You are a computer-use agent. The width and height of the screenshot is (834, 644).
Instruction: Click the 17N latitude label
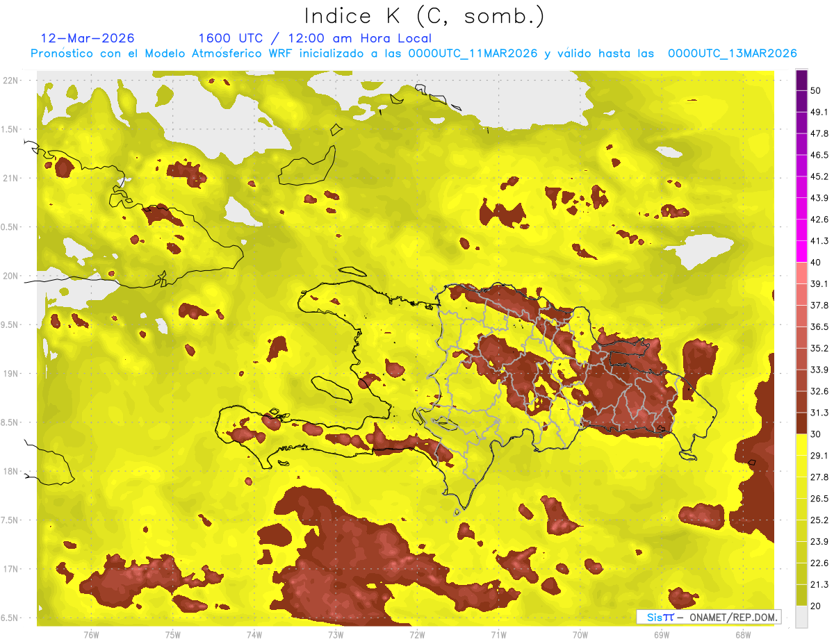pos(11,569)
